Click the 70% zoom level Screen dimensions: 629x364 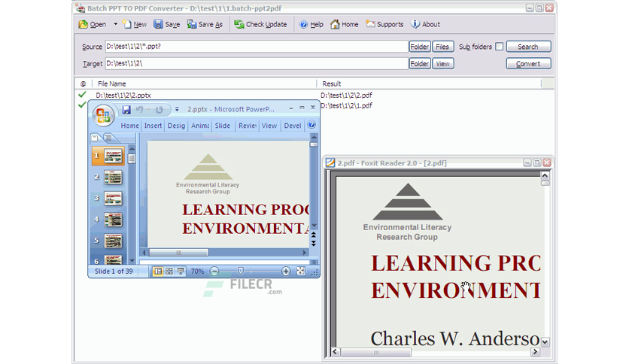click(197, 271)
